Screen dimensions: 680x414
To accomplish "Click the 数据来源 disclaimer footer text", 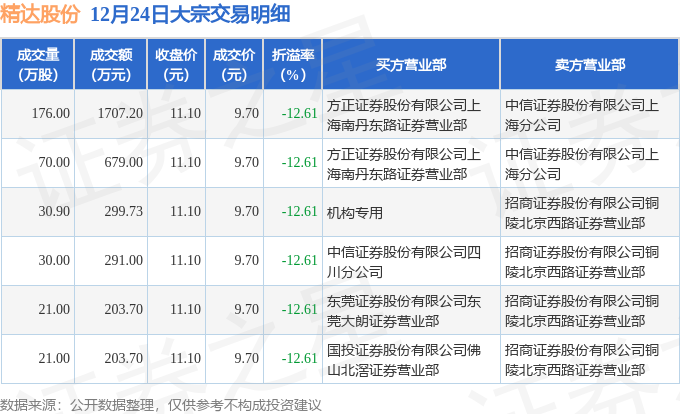I will click(x=161, y=405).
